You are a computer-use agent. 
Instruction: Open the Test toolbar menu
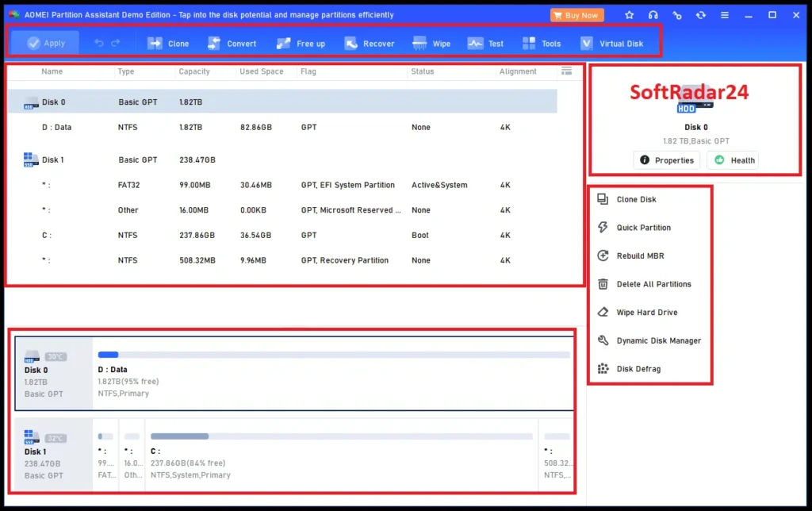tap(485, 44)
